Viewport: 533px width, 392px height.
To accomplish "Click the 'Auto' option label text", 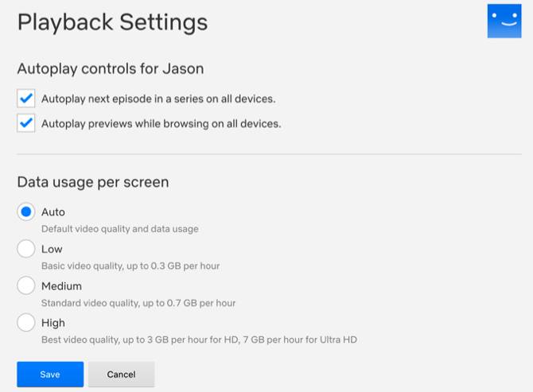I will point(53,212).
